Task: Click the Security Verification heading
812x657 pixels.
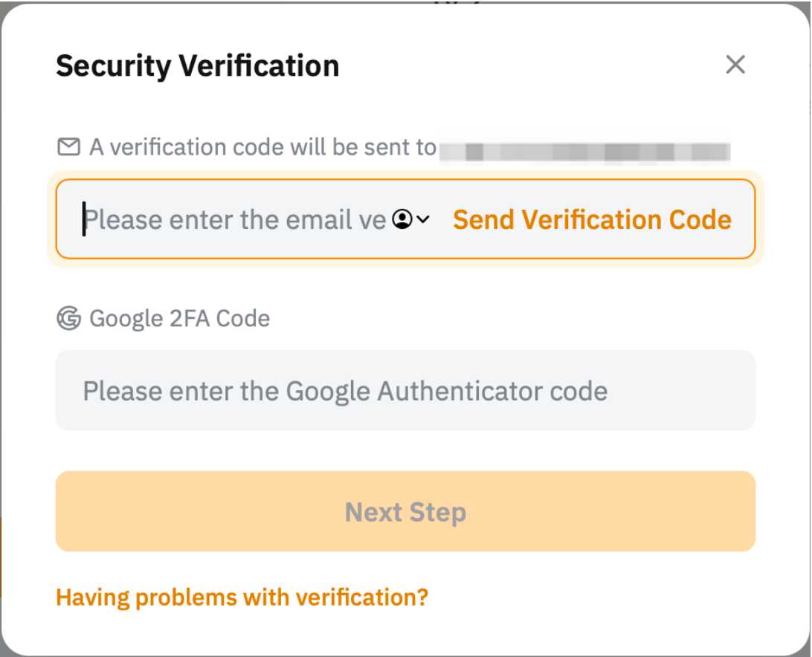Action: [197, 66]
